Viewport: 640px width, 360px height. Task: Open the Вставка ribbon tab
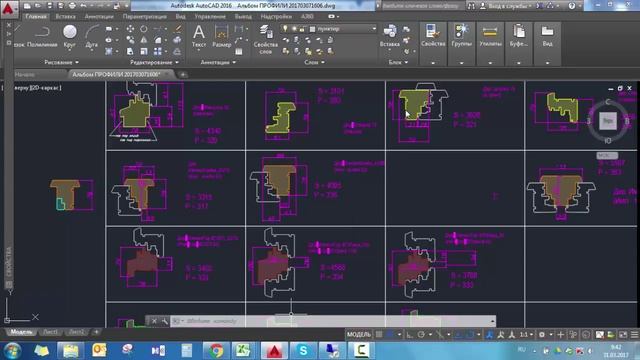coord(65,16)
